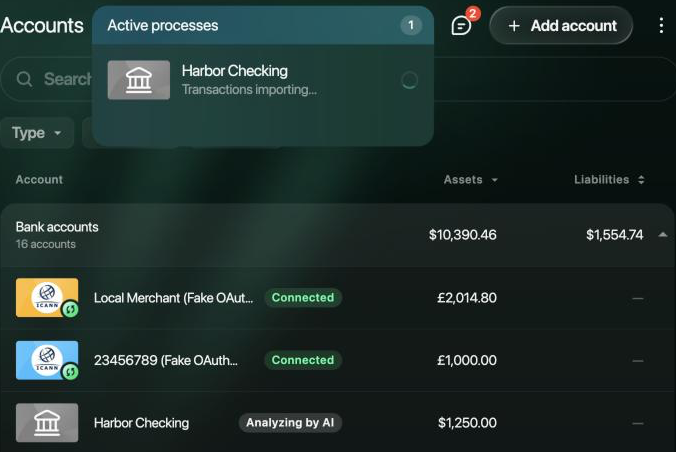This screenshot has height=452, width=676.
Task: Click the 23456789 blue ICANN card thumbnail
Action: tap(47, 360)
